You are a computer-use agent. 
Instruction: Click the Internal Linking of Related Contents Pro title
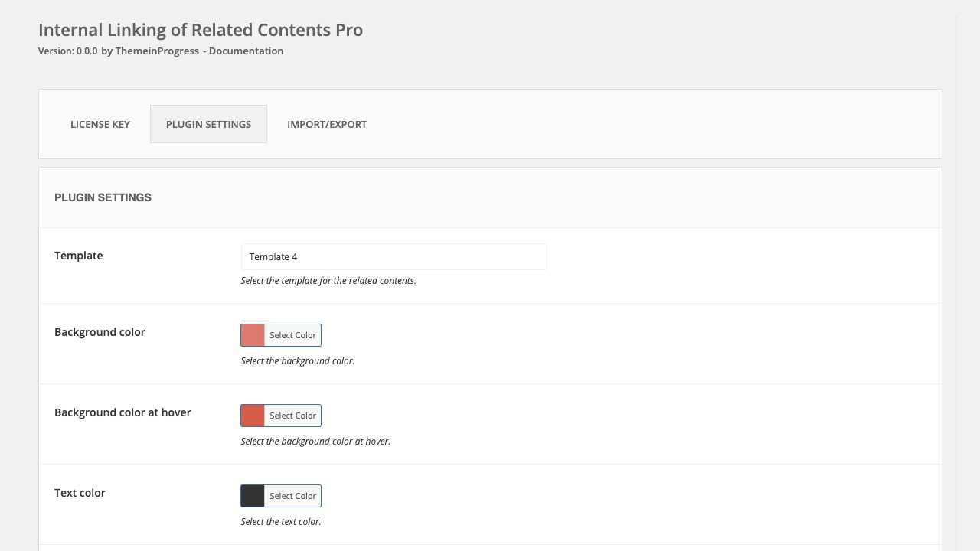pyautogui.click(x=201, y=30)
